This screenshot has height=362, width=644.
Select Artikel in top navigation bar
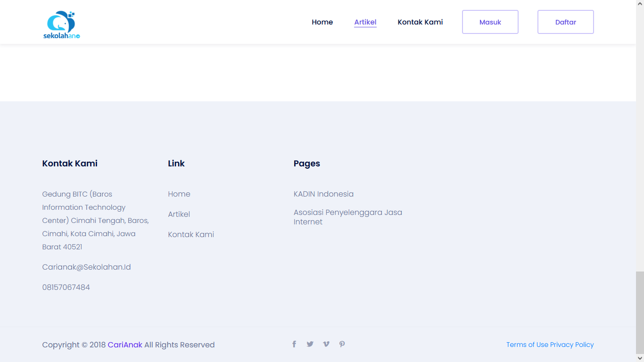pyautogui.click(x=365, y=22)
